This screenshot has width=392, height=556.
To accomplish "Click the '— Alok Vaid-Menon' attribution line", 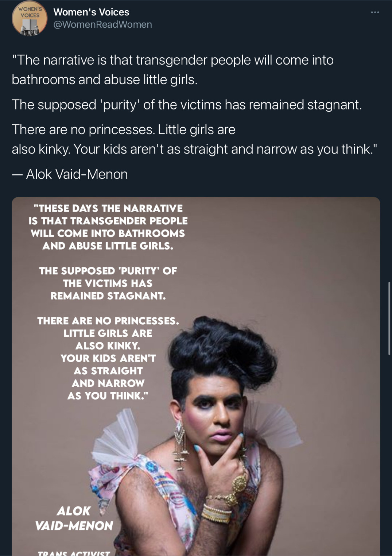I will 70,174.
